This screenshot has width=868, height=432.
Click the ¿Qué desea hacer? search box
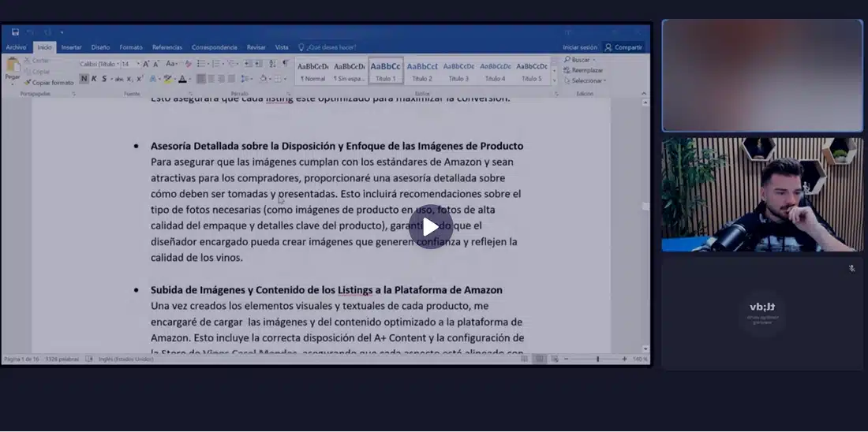pos(327,47)
